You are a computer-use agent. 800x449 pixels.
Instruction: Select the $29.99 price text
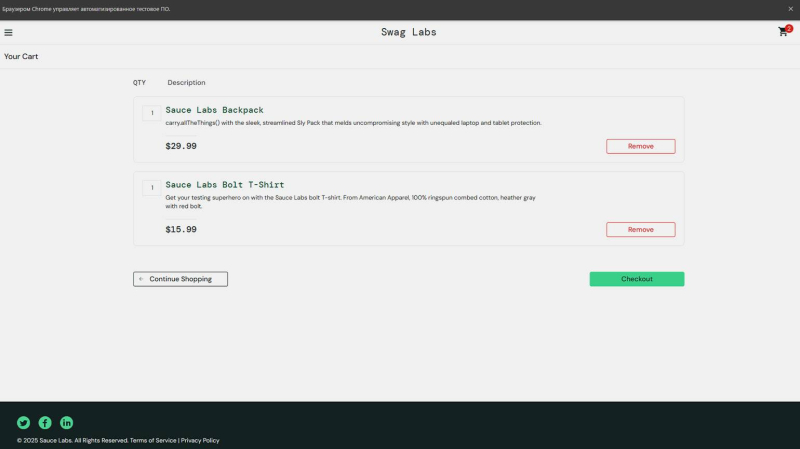coord(181,146)
